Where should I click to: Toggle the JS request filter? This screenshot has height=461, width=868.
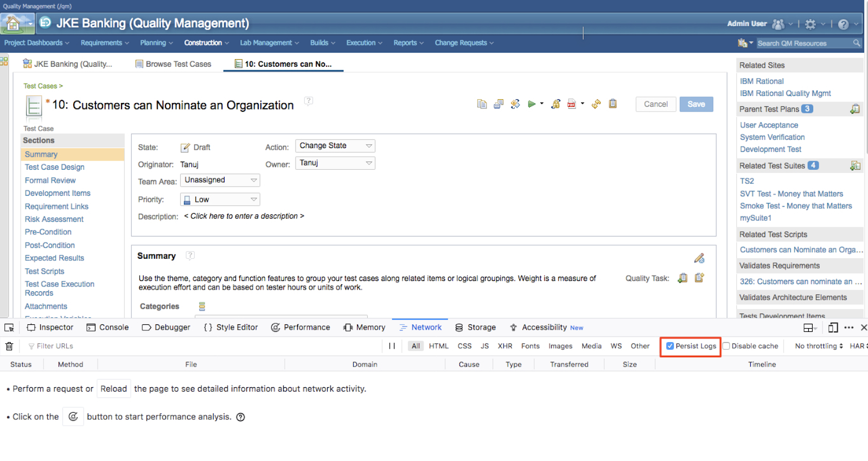point(484,346)
